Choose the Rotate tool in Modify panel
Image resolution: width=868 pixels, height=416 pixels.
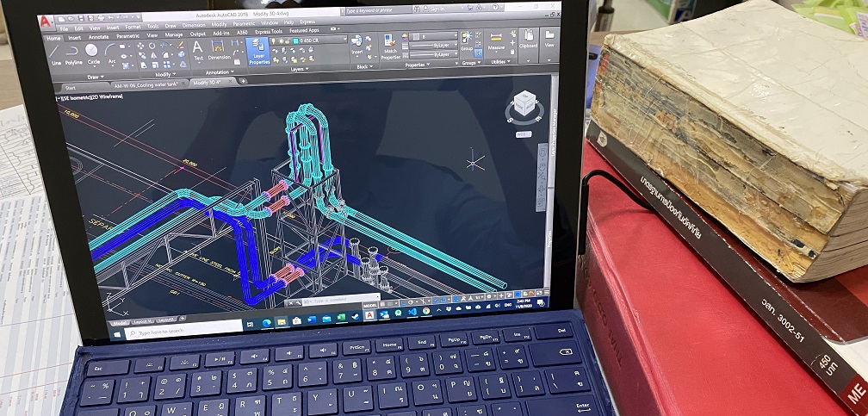tap(152, 46)
